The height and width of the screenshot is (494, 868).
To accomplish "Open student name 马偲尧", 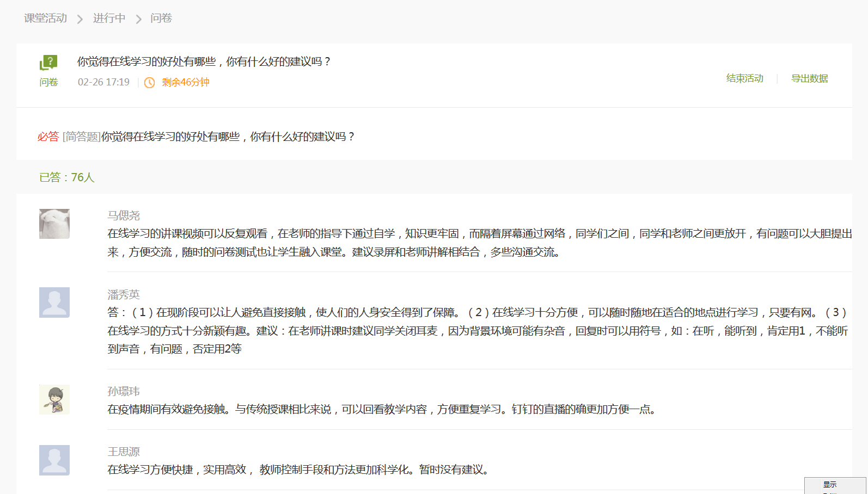I will click(x=124, y=215).
